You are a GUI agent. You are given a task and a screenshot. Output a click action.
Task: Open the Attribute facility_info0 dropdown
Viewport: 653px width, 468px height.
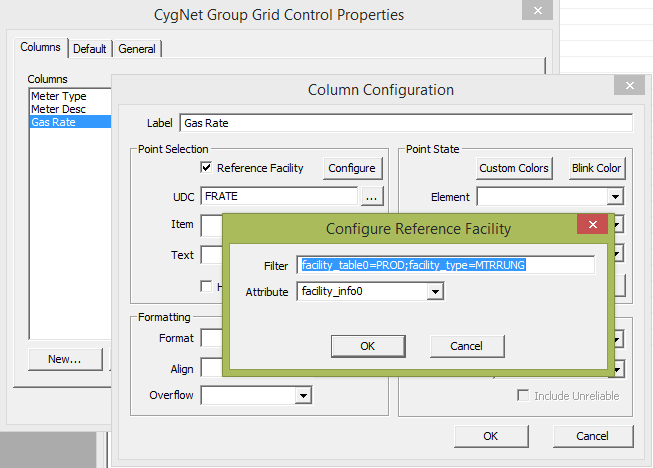[435, 292]
